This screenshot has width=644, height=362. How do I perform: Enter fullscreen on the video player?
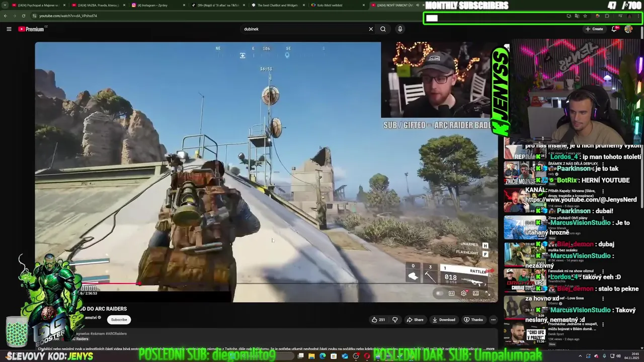488,293
